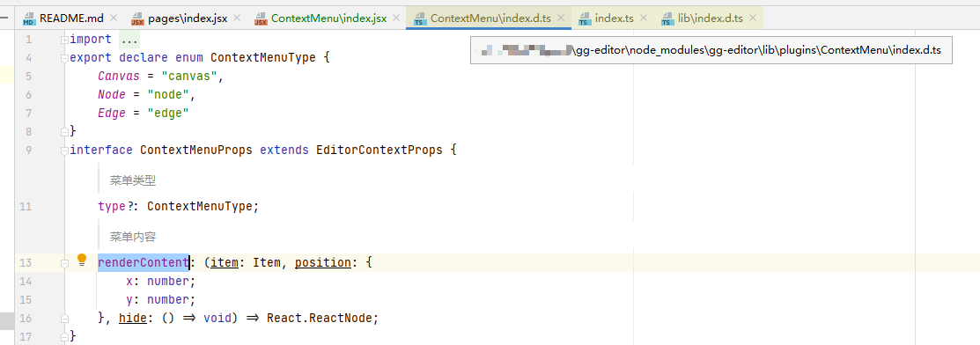Close the ContextMenu\index.jsx tab
The width and height of the screenshot is (980, 345).
click(x=396, y=18)
